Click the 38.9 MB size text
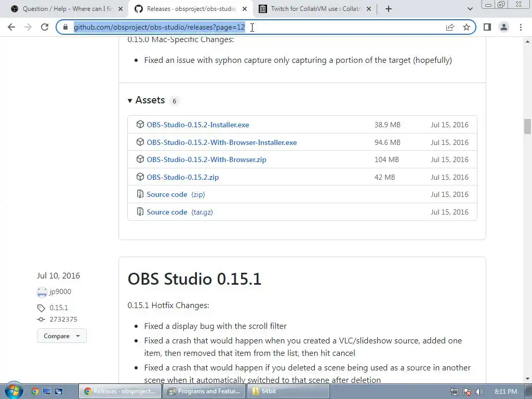Image resolution: width=532 pixels, height=399 pixels. tap(388, 125)
